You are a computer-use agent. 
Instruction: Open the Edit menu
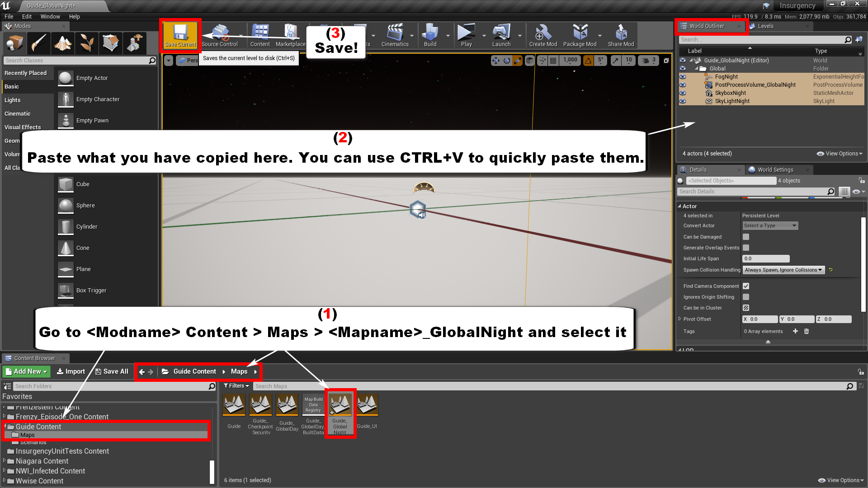coord(27,17)
